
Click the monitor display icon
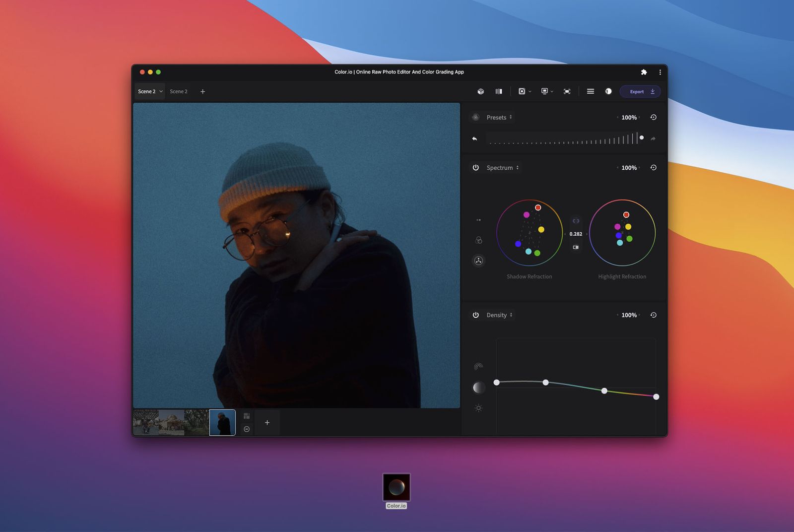pos(544,91)
